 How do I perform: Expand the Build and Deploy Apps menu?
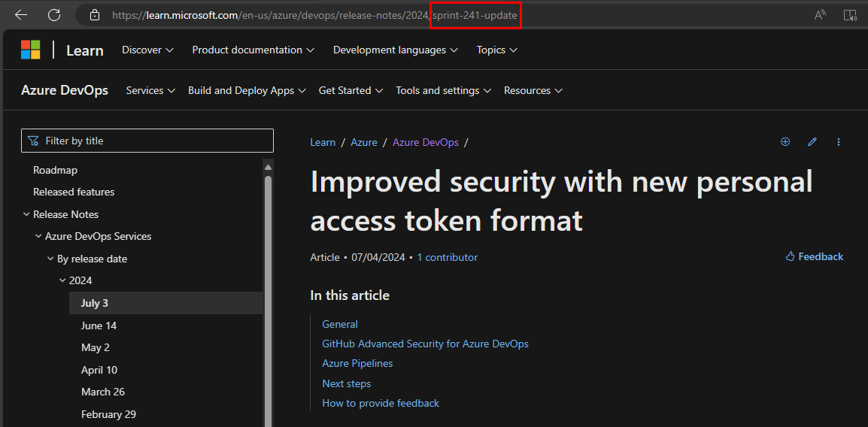point(247,91)
